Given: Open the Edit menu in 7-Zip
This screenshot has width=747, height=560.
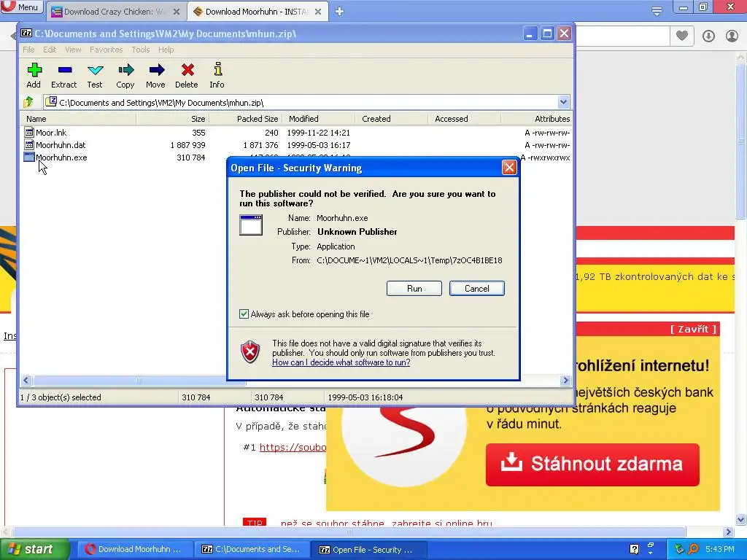Looking at the screenshot, I should coord(50,50).
